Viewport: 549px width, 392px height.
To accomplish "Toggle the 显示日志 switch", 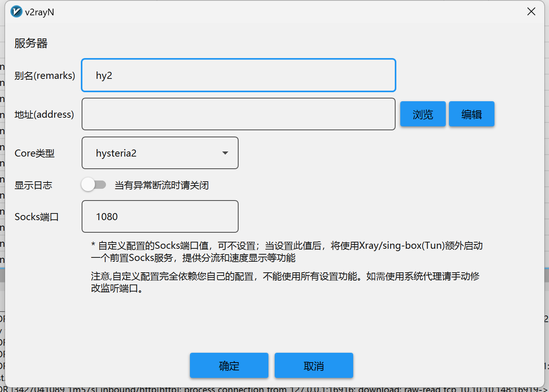I will 94,185.
